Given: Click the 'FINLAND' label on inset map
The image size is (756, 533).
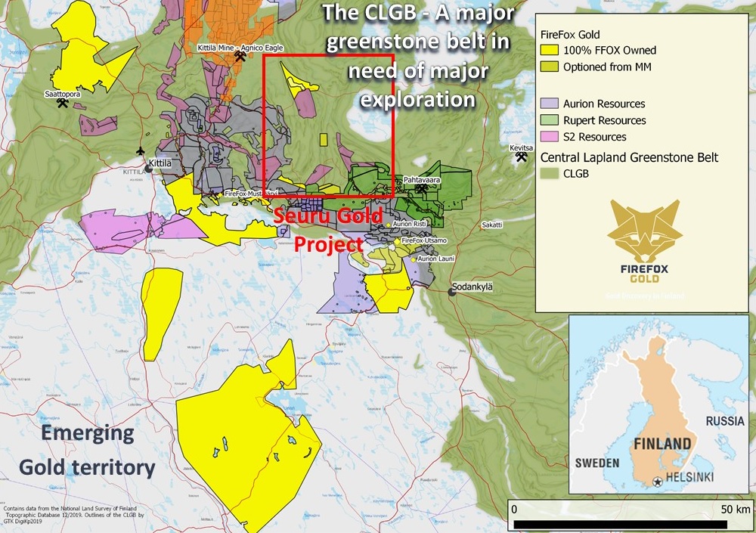Looking at the screenshot, I should pos(662,443).
